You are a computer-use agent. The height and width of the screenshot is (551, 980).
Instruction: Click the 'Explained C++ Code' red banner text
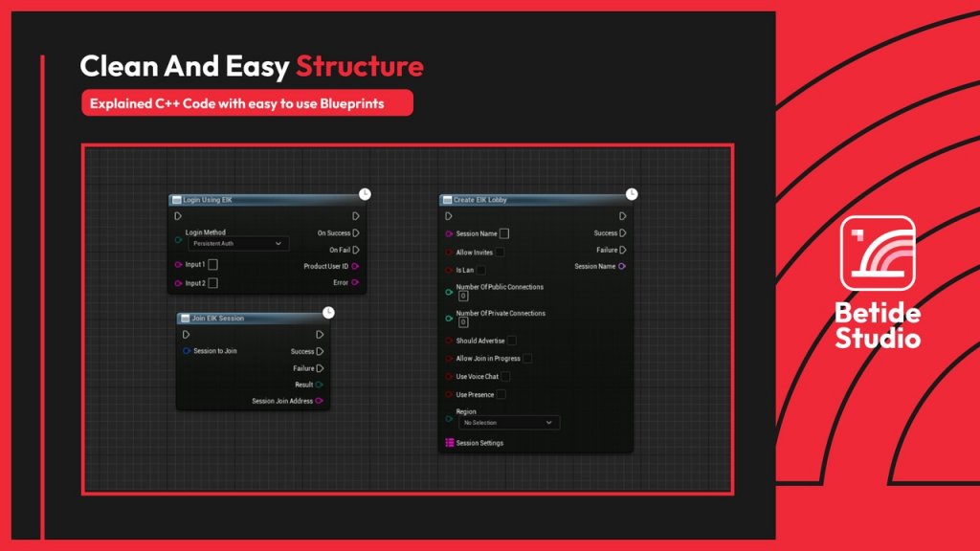pyautogui.click(x=237, y=103)
